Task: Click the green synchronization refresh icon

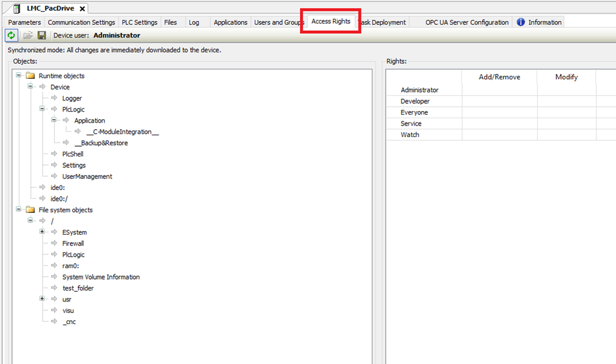Action: (x=11, y=36)
